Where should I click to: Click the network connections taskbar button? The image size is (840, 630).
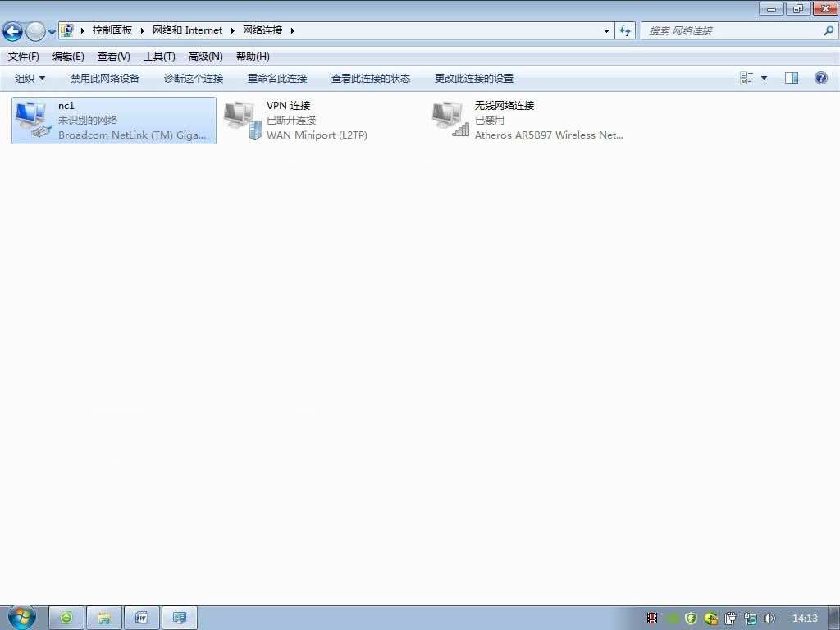180,618
